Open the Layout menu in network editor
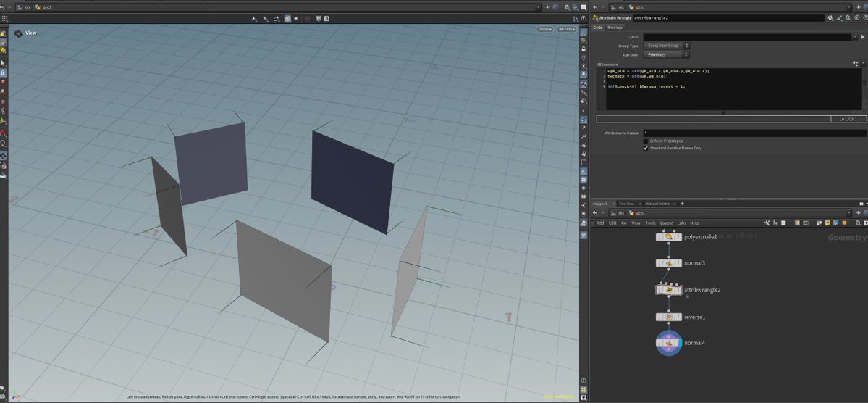868x403 pixels. point(667,223)
